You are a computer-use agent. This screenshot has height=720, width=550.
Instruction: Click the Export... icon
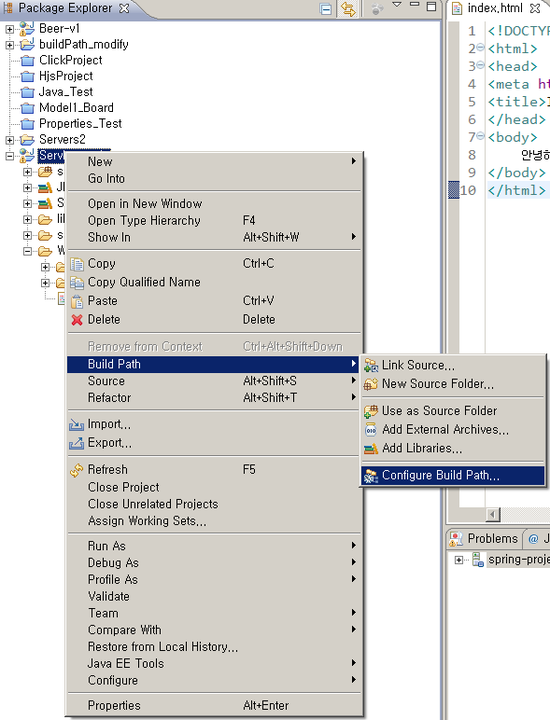coord(76,443)
